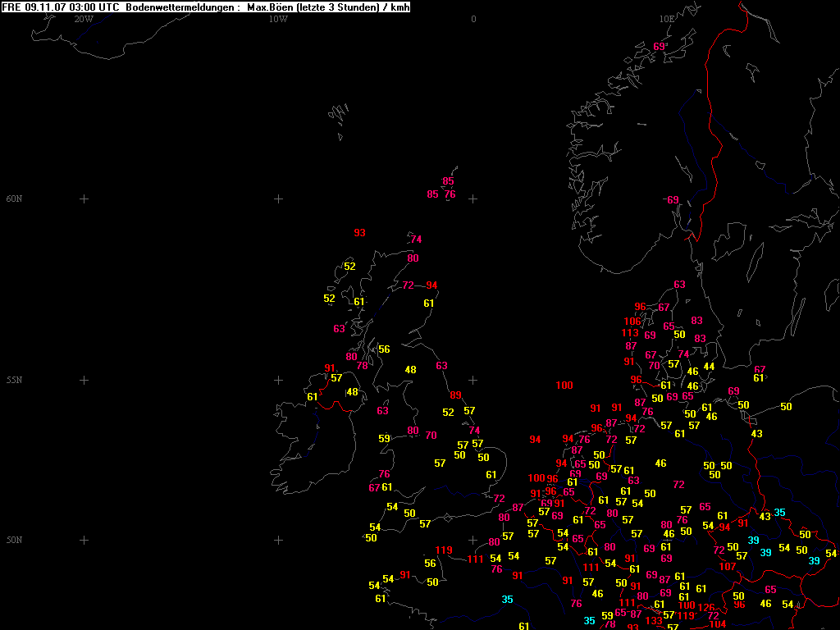
Task: Select the 55N latitude label
Action: (14, 380)
